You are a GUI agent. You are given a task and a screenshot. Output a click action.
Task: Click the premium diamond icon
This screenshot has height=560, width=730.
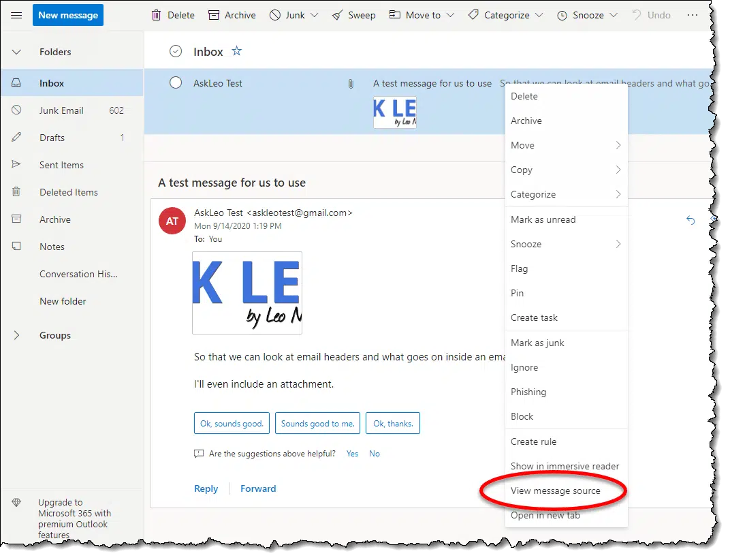[x=16, y=502]
